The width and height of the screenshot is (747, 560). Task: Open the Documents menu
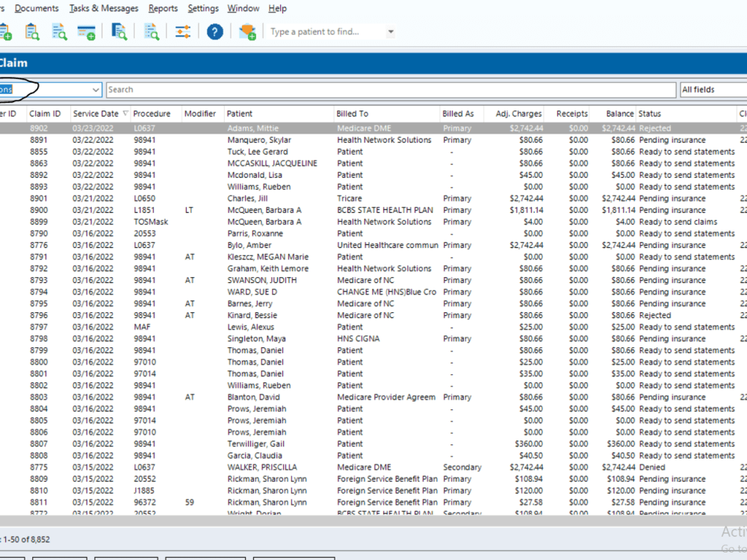pos(37,8)
